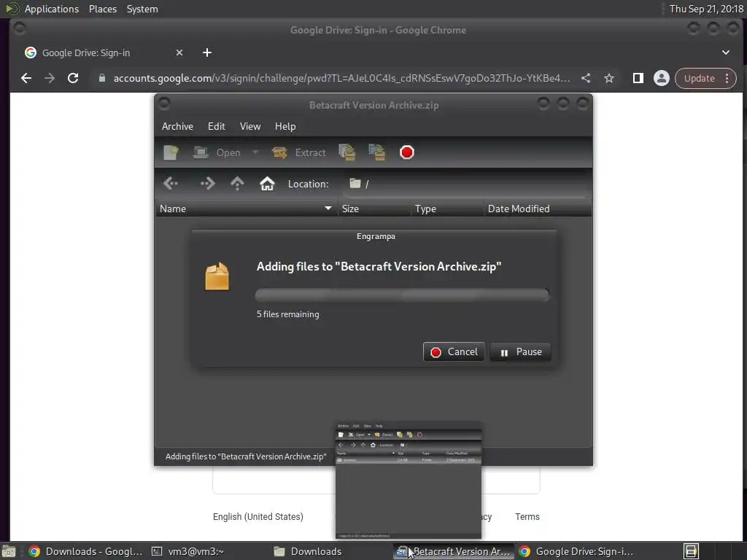Click the add files icon in toolbar
The width and height of the screenshot is (747, 560).
[x=347, y=152]
